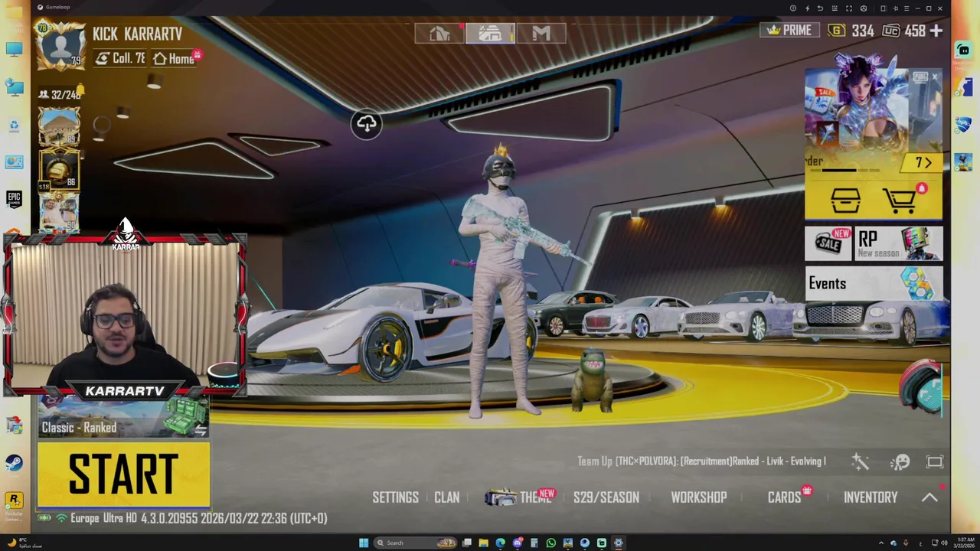Screen dimensions: 980x551
Task: Open the PRIME subscription badge
Action: (789, 30)
